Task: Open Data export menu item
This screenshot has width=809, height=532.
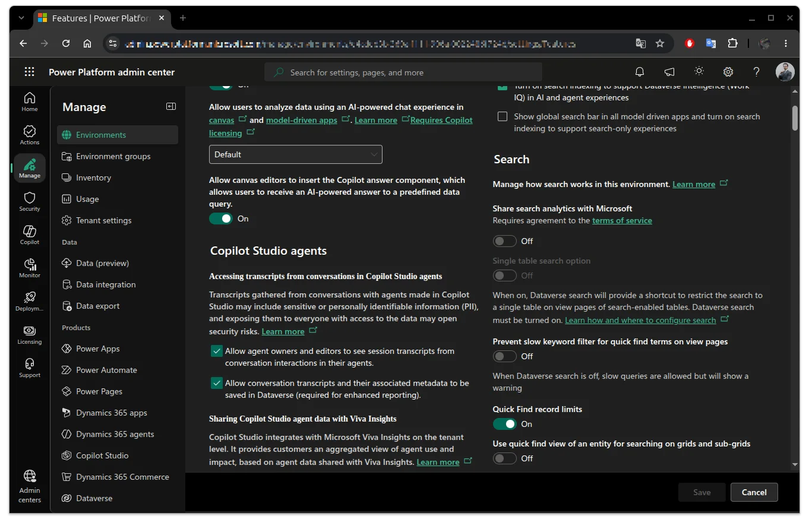Action: 118,306
